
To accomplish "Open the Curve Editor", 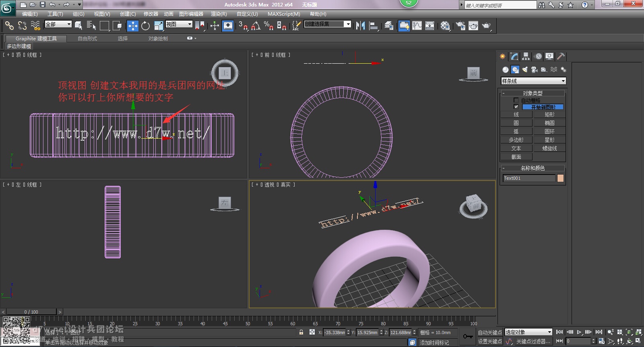I will pos(417,26).
